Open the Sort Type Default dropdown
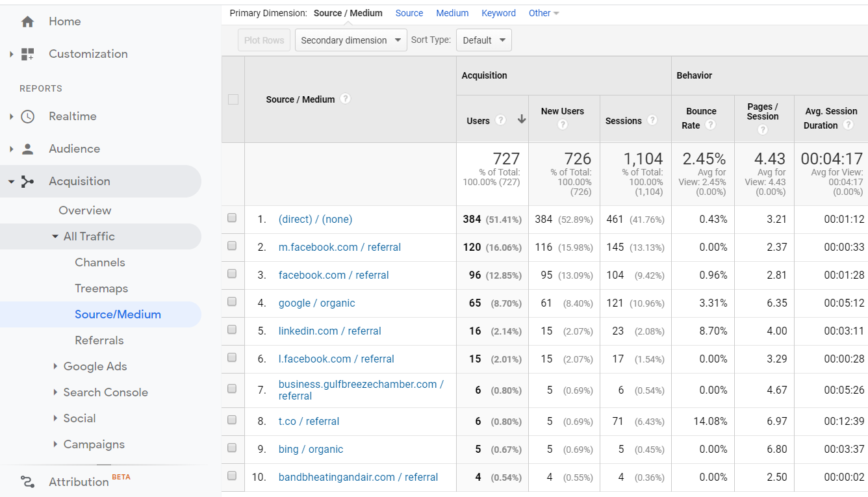This screenshot has height=497, width=868. (x=484, y=40)
